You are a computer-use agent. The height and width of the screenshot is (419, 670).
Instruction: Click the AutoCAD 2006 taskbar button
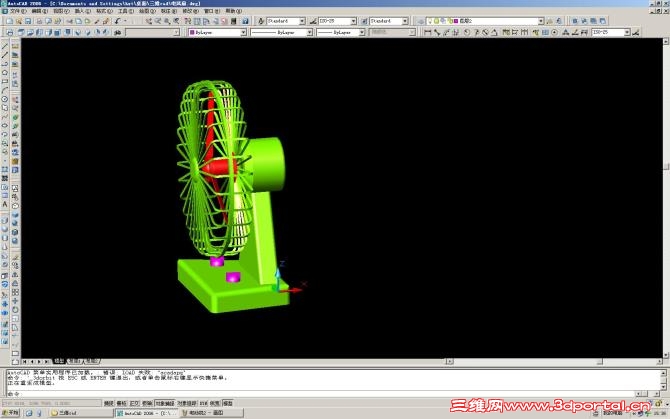tap(147, 413)
